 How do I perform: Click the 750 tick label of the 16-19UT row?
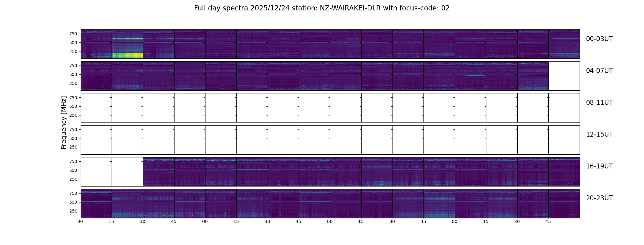point(73,161)
